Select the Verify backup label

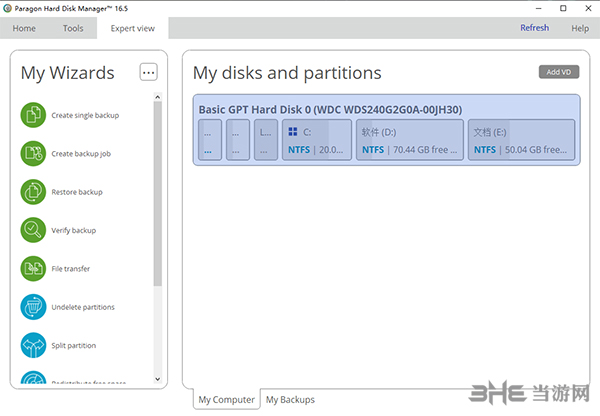coord(74,230)
